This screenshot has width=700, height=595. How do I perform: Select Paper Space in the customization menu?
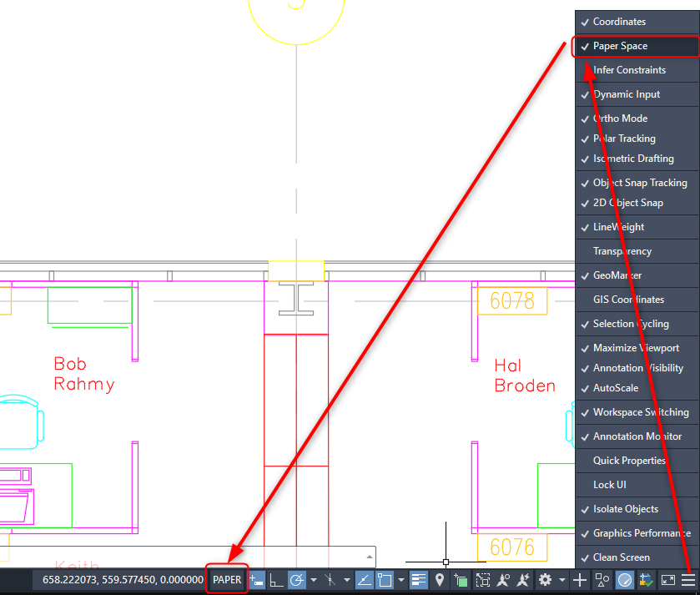620,46
